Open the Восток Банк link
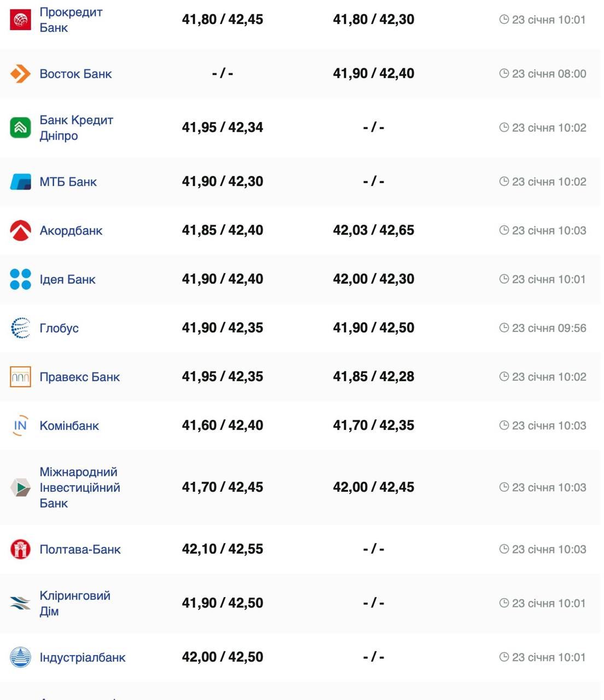604x700 pixels. point(75,74)
